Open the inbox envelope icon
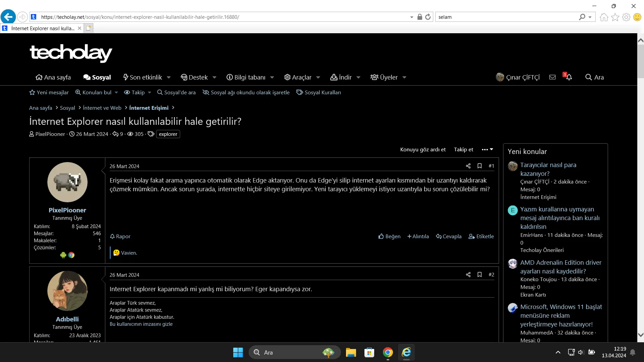The image size is (644, 362). (x=552, y=77)
